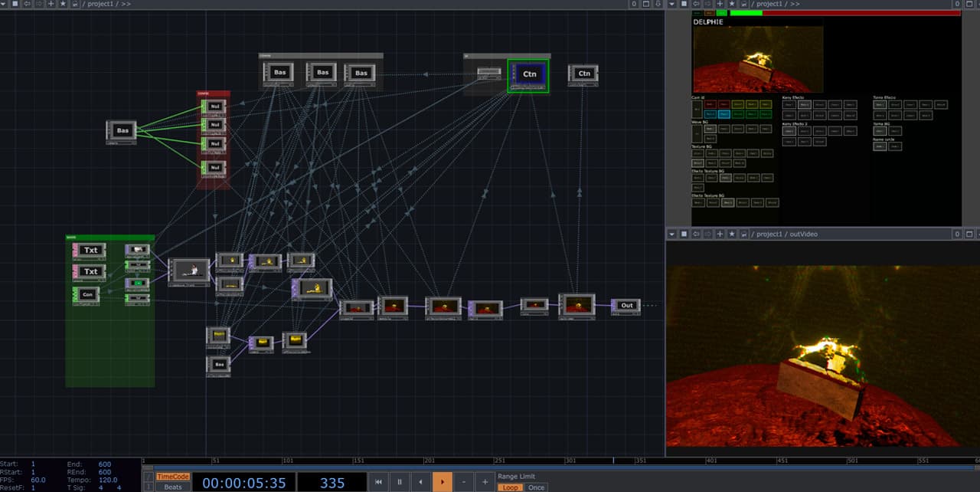Switch the timeline display to TimeCode

click(x=173, y=477)
